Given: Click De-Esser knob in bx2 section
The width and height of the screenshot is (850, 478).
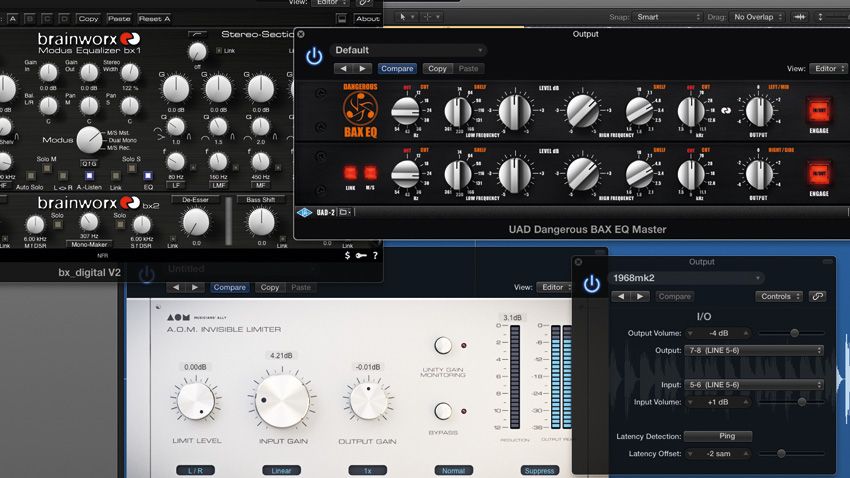Looking at the screenshot, I should click(196, 222).
